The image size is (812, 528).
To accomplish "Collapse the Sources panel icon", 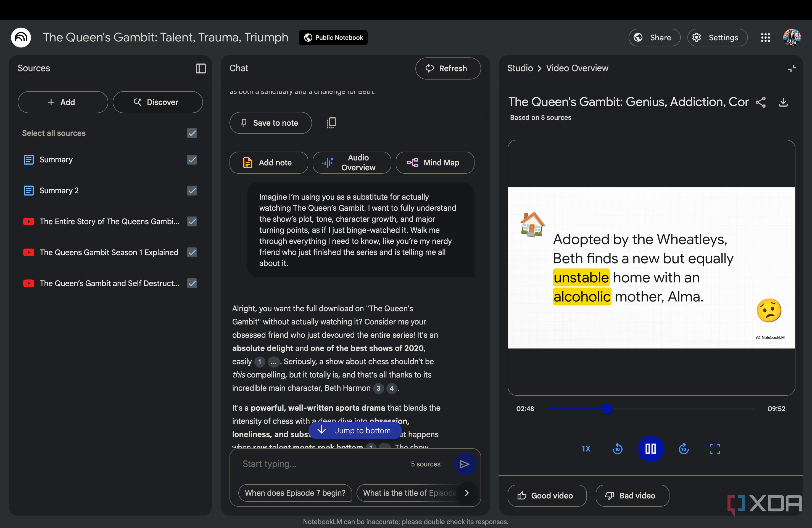I will [x=201, y=68].
